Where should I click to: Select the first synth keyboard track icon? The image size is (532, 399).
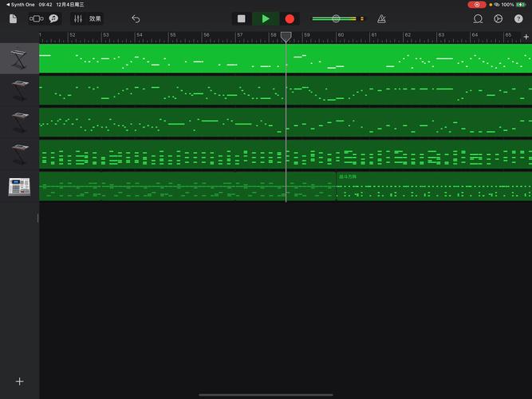point(19,58)
